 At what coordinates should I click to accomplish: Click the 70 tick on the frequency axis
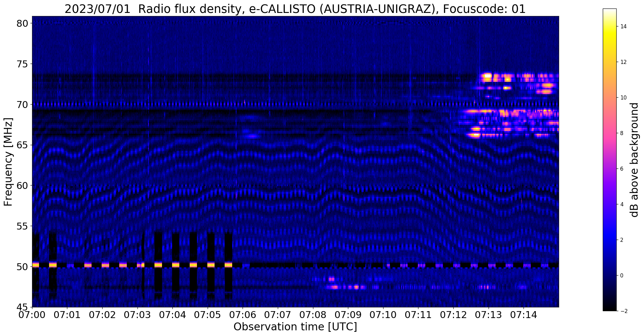click(x=23, y=104)
